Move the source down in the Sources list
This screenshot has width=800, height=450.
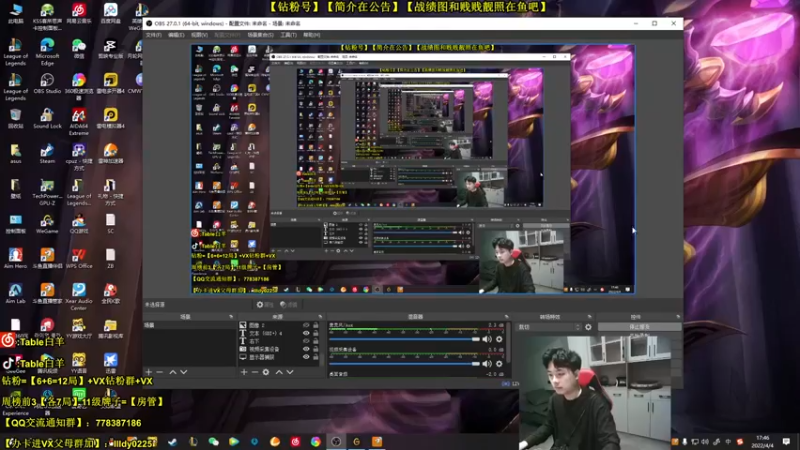(290, 372)
